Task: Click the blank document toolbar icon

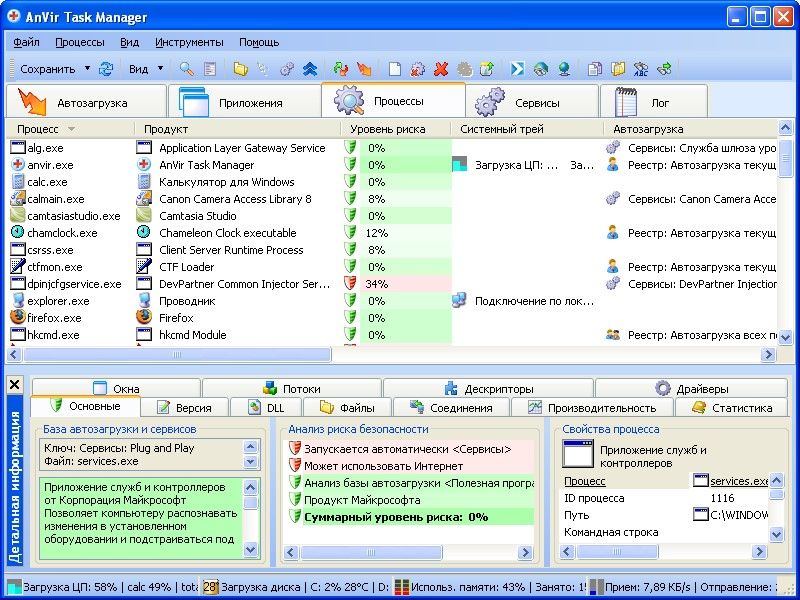Action: pyautogui.click(x=394, y=69)
